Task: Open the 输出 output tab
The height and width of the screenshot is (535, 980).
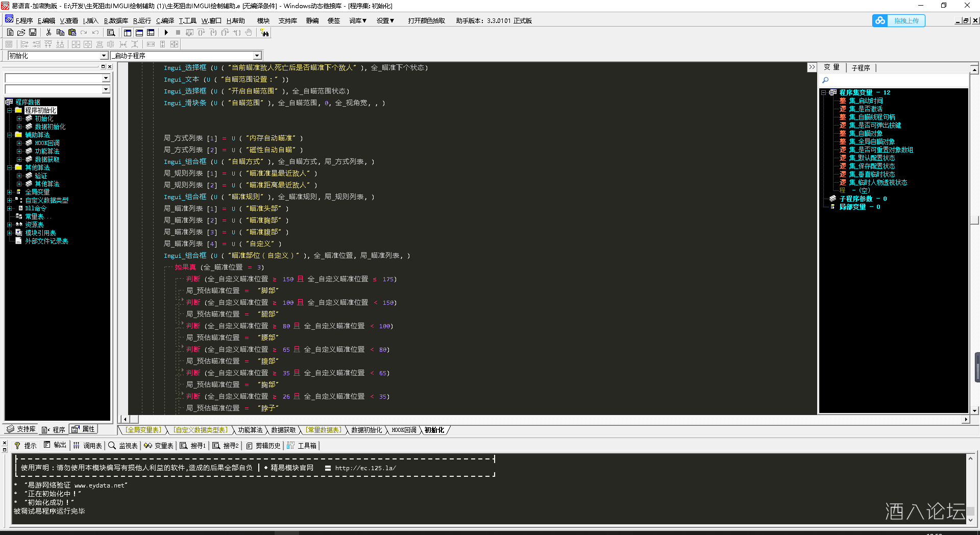Action: point(55,445)
